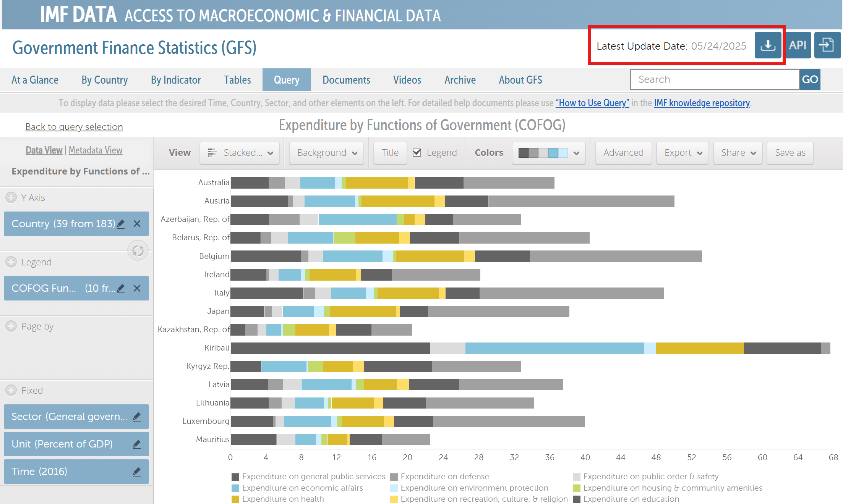Open the Colors palette swatch selector

(548, 153)
